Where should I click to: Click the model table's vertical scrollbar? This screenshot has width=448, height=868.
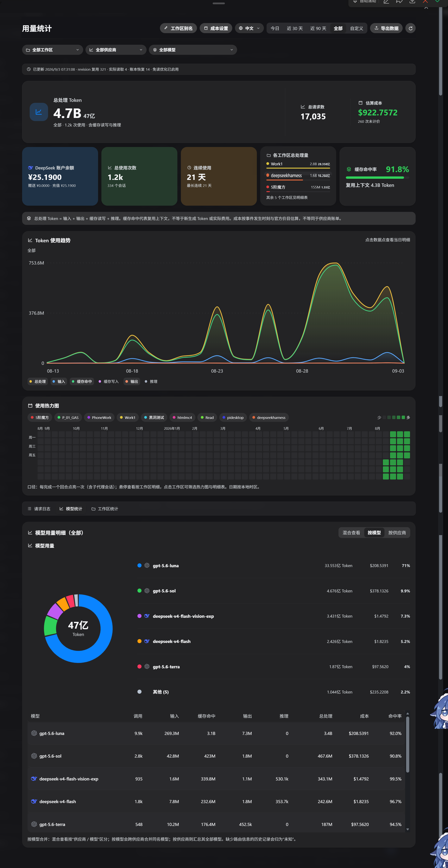407,745
